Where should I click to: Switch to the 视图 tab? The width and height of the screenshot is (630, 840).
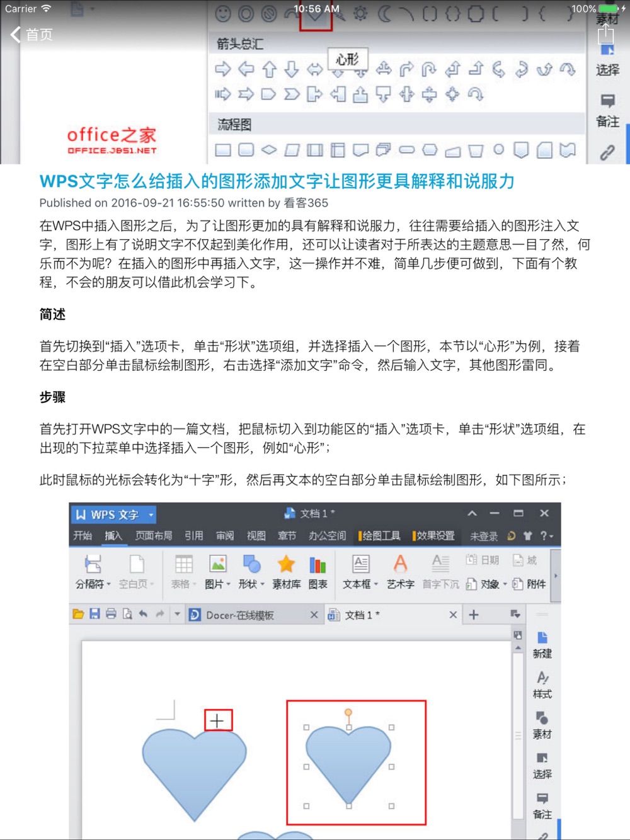pyautogui.click(x=256, y=536)
